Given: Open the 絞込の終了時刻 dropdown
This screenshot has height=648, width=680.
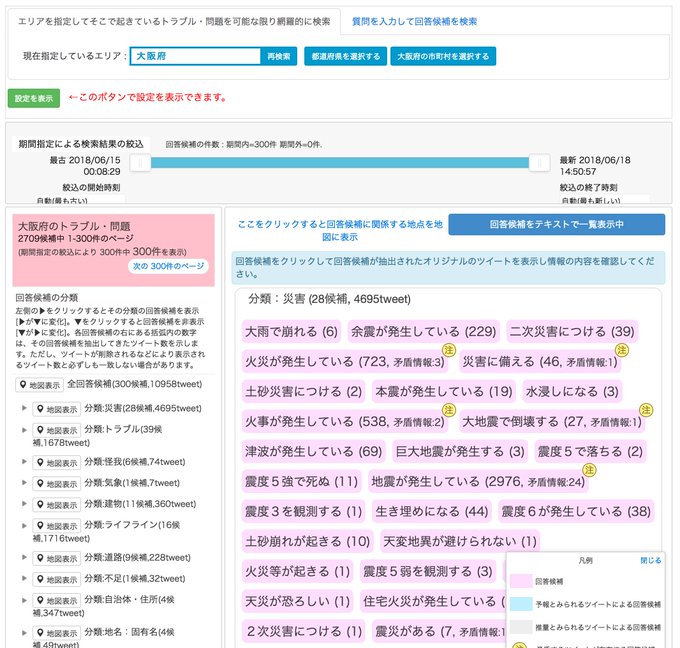Looking at the screenshot, I should pos(605,200).
